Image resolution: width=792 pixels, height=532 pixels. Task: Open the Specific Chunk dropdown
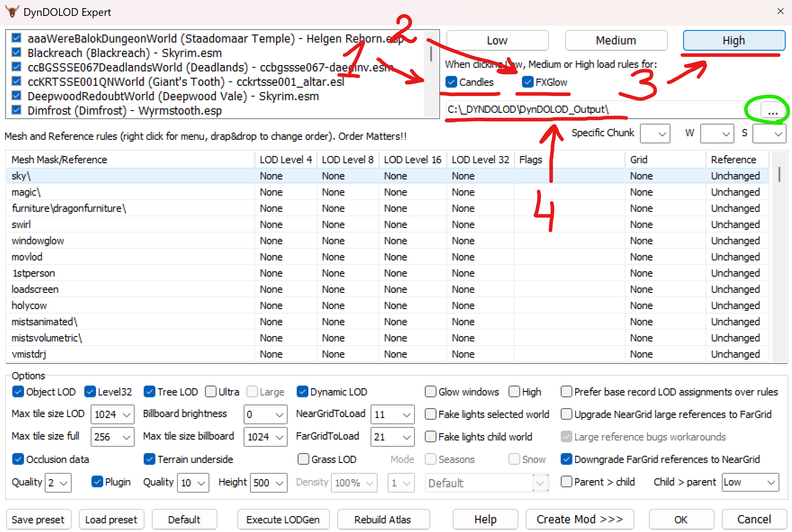coord(655,134)
